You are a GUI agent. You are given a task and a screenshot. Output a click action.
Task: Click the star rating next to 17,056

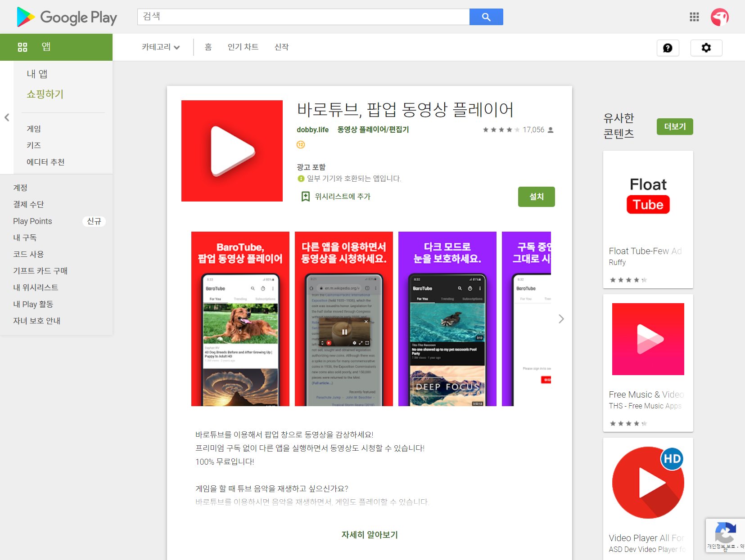tap(501, 130)
